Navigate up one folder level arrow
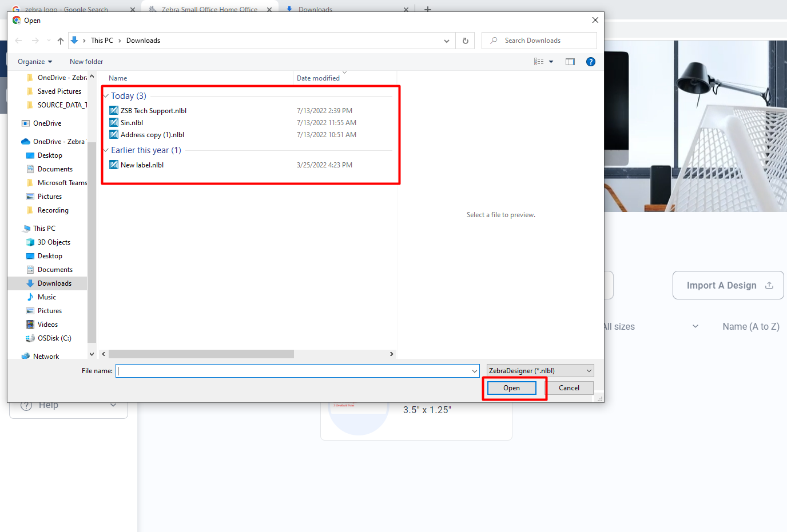Viewport: 787px width, 532px height. (60, 40)
